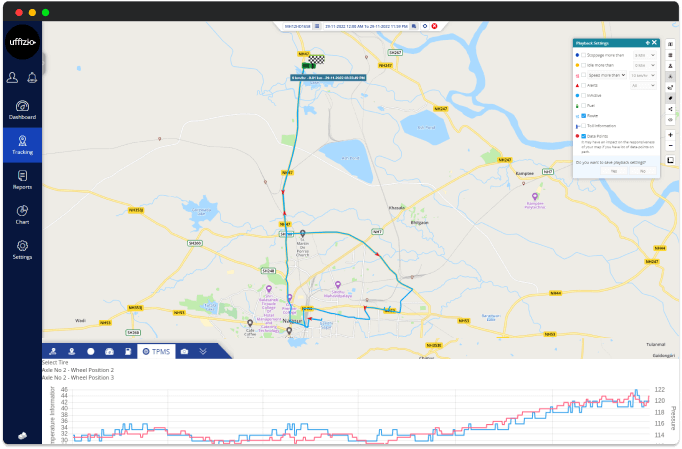Toggle the eye visibility icon in right toolbar
This screenshot has height=449, width=682.
click(x=670, y=120)
